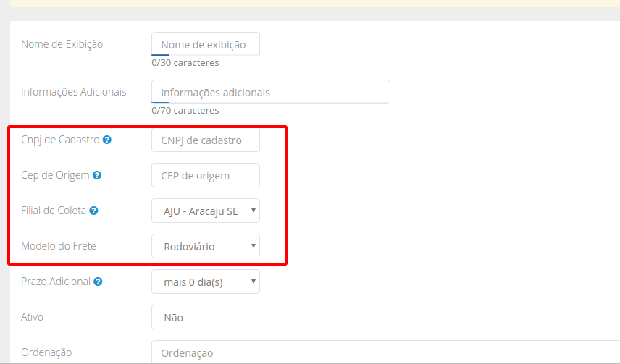This screenshot has height=364, width=620.
Task: Open the 'mais 0 dia(s)' dropdown
Action: [x=206, y=282]
